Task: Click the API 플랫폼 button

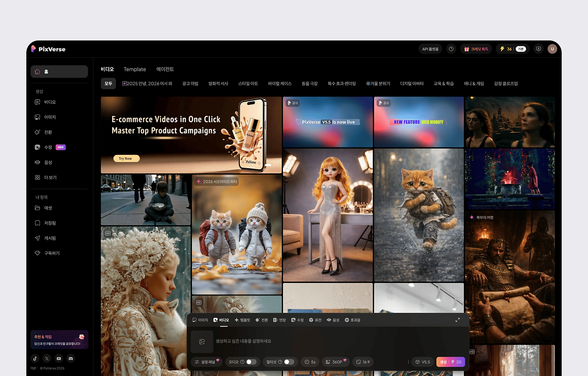Action: (x=430, y=49)
